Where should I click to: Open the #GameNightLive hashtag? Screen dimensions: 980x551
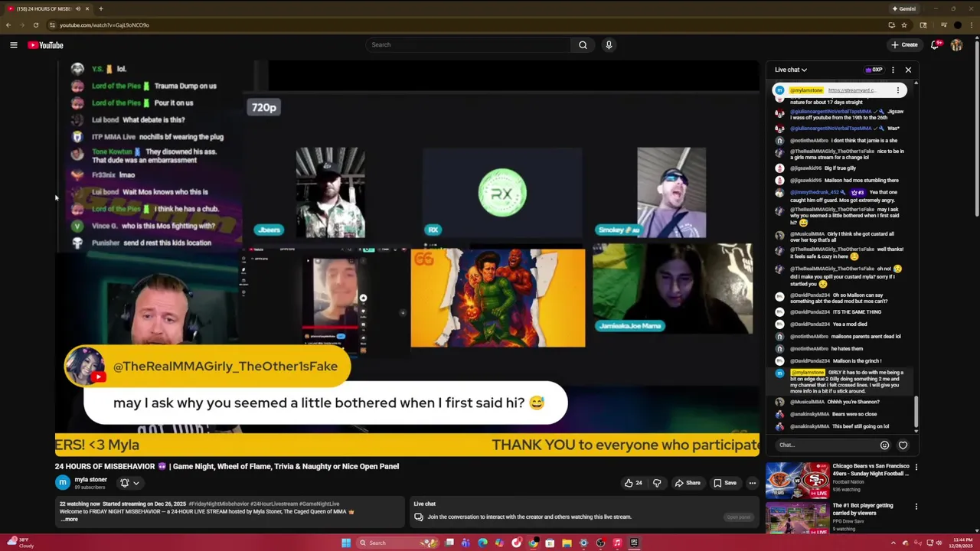point(318,504)
